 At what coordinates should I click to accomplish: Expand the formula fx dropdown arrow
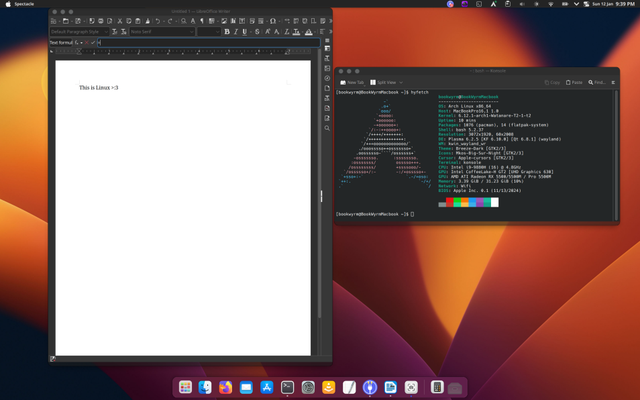click(81, 42)
